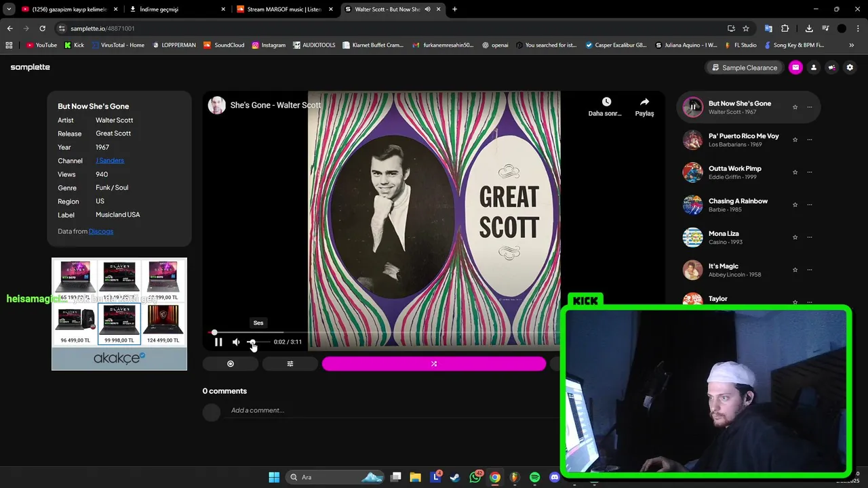Viewport: 868px width, 488px height.
Task: Click the record-circle button under the video
Action: pyautogui.click(x=231, y=364)
